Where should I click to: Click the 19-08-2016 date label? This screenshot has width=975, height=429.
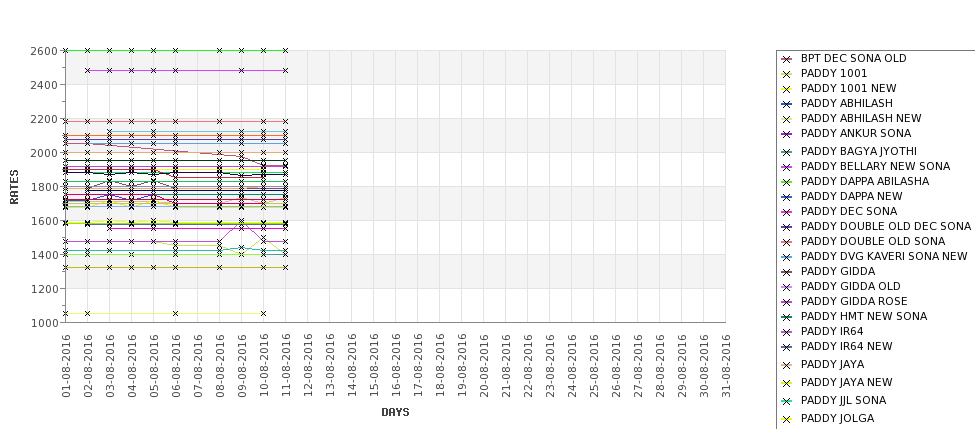click(x=461, y=366)
